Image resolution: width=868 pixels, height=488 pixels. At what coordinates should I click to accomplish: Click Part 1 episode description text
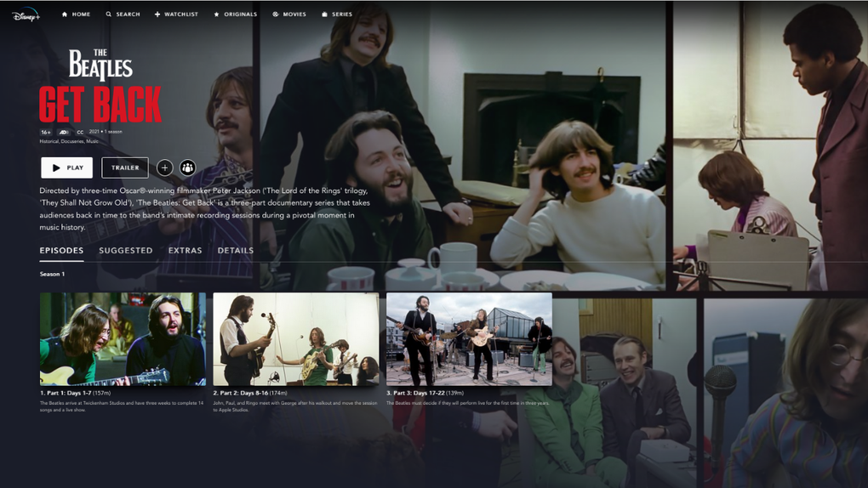121,406
